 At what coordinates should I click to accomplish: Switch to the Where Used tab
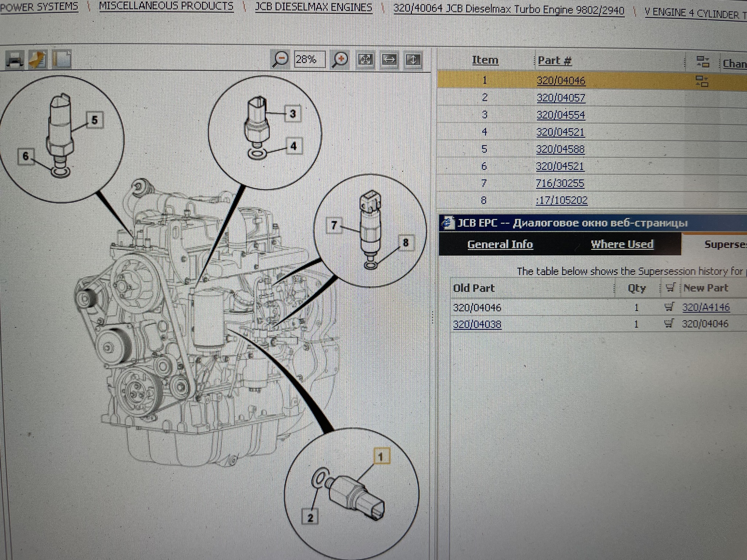622,244
